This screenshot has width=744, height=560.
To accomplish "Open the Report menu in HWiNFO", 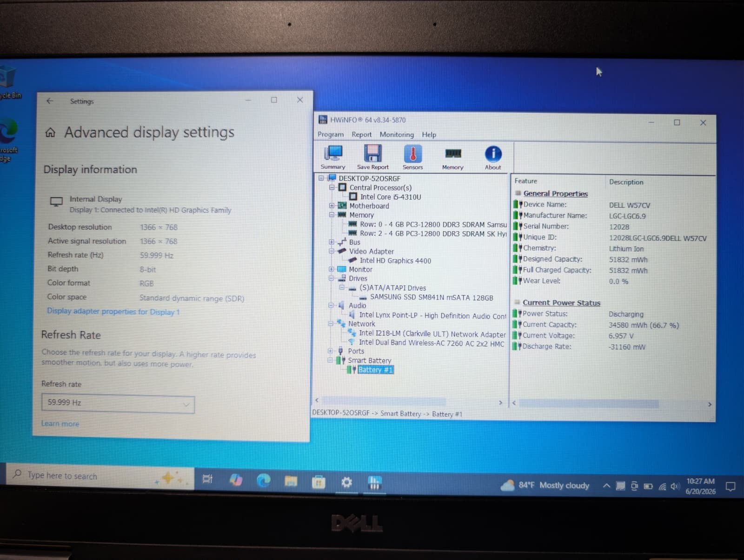I will (361, 134).
